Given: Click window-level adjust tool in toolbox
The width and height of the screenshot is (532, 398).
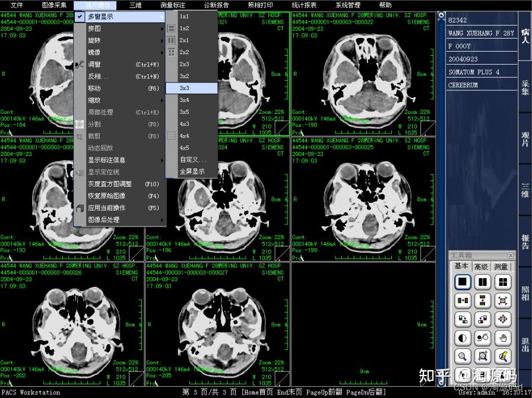Looking at the screenshot, I should pos(483,337).
